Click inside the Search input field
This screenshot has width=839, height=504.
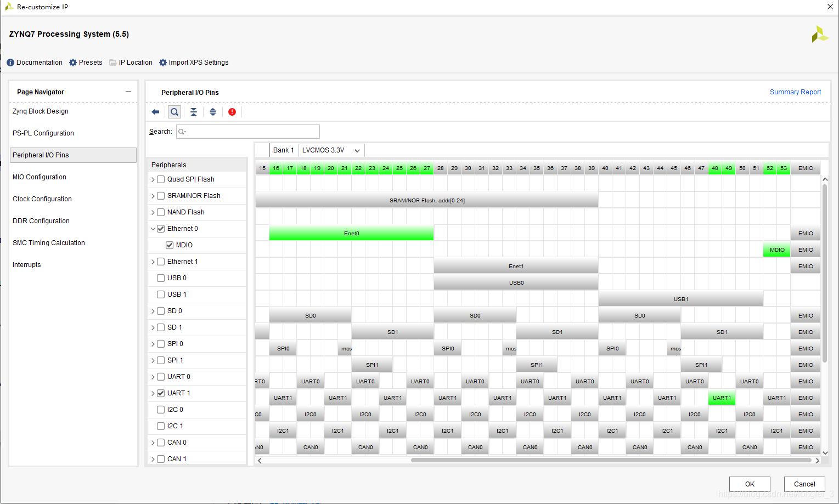248,132
